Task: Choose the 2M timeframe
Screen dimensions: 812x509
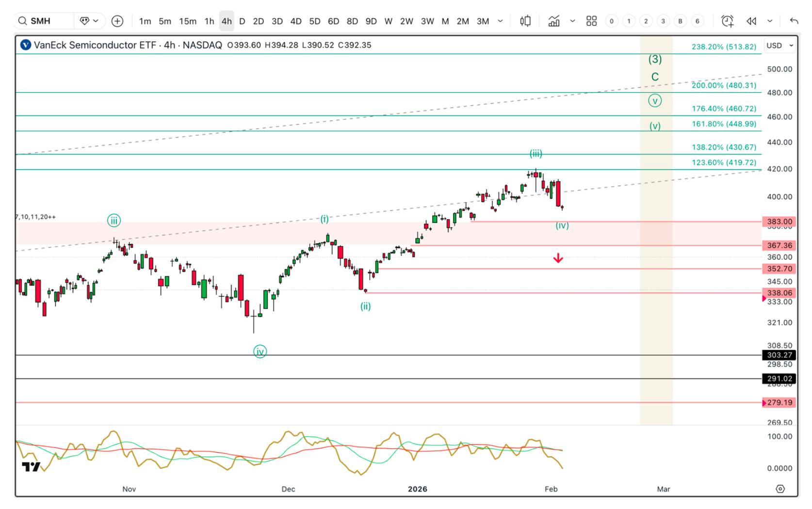Action: (463, 21)
